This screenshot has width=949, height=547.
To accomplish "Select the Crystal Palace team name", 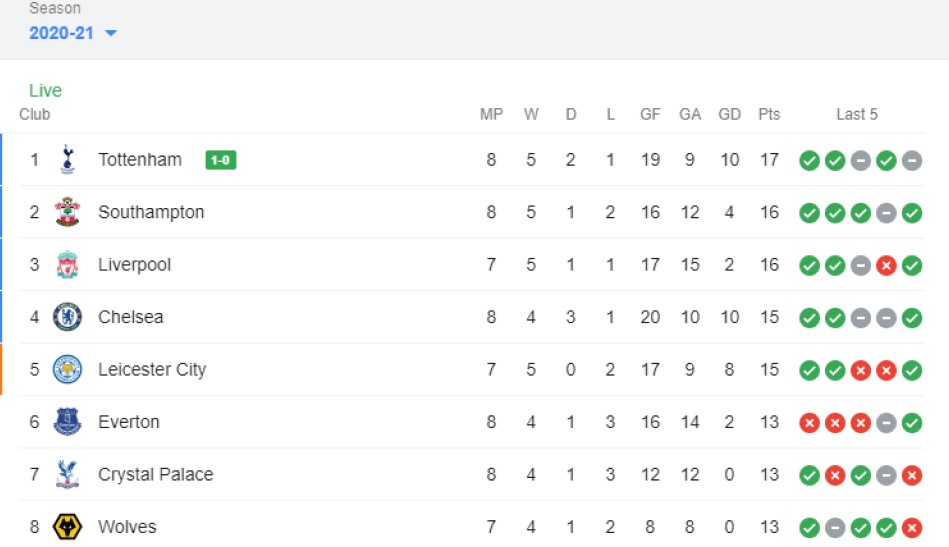I will [x=156, y=474].
